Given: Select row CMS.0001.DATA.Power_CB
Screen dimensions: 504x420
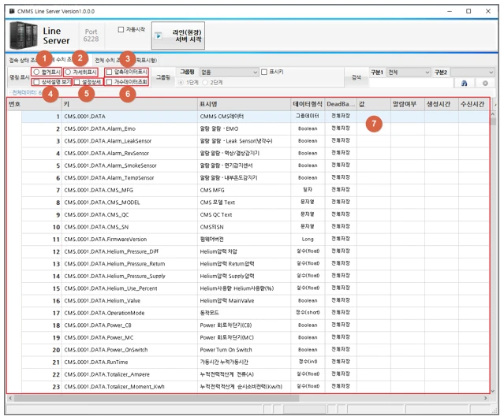Looking at the screenshot, I should 256,325.
